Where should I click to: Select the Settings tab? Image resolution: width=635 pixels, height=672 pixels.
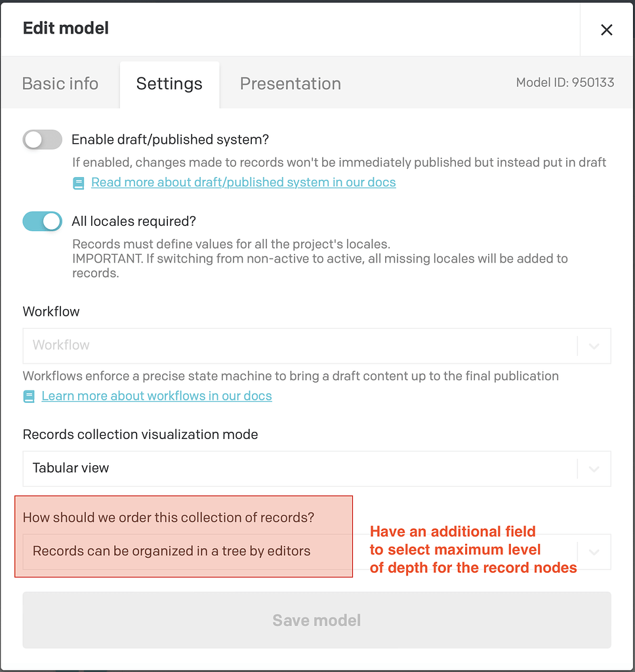pyautogui.click(x=169, y=83)
